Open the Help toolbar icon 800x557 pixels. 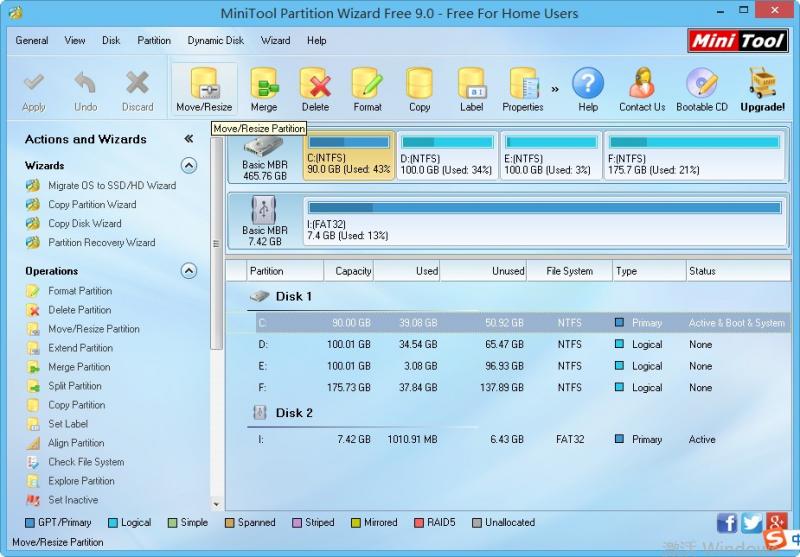click(x=588, y=90)
